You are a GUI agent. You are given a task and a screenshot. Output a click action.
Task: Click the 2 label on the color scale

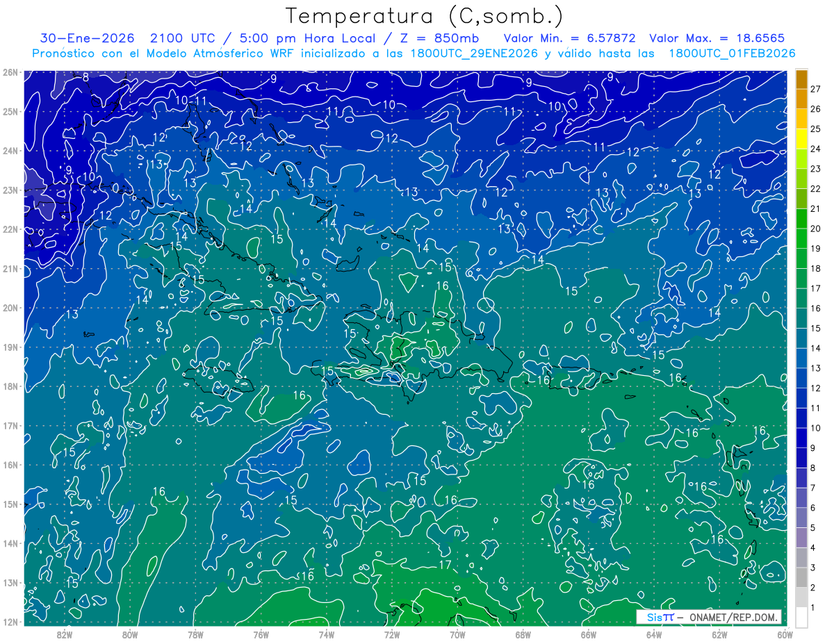coord(812,588)
